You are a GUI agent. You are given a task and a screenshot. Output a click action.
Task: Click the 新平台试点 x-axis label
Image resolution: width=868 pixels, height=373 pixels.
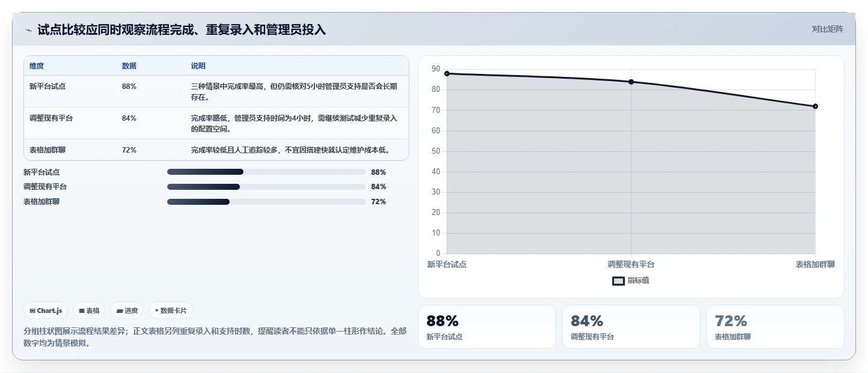pos(447,264)
